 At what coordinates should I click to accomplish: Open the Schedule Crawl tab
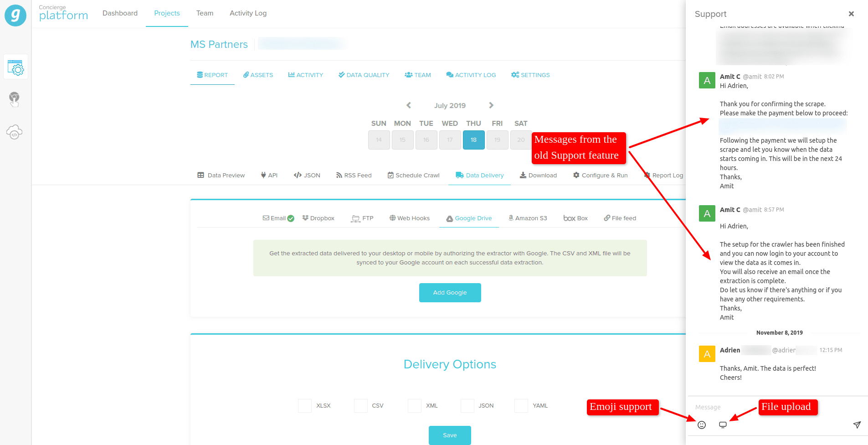414,176
